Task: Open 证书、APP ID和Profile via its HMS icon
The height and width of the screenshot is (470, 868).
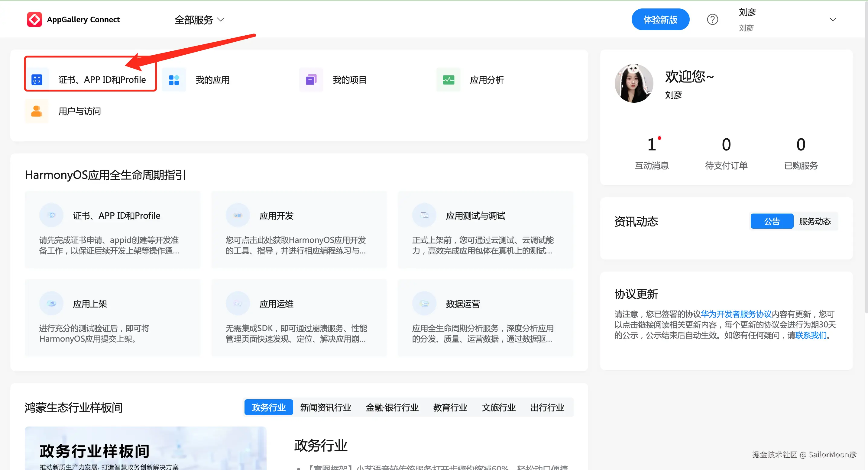Action: point(37,79)
